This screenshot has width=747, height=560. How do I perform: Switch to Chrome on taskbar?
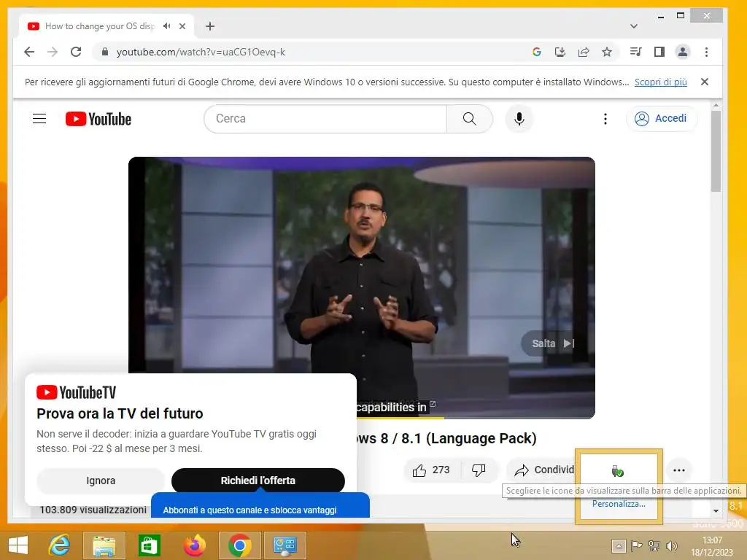pyautogui.click(x=239, y=545)
